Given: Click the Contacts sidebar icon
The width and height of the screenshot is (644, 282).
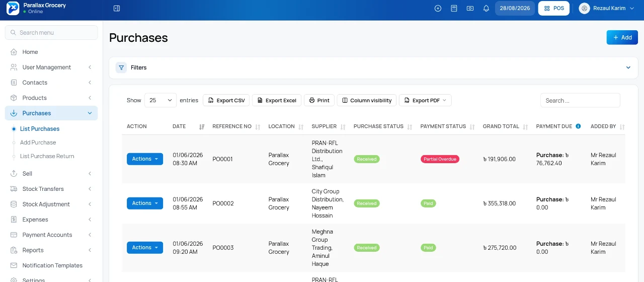Looking at the screenshot, I should click(14, 83).
